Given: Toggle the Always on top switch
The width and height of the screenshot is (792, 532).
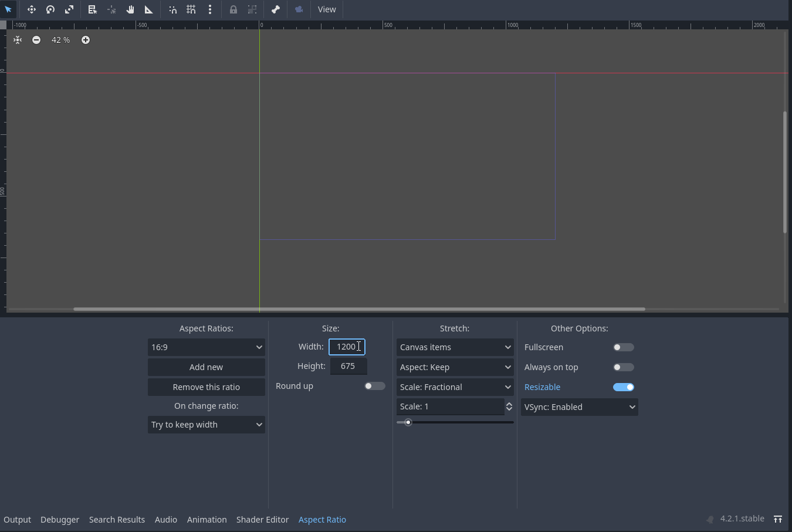Looking at the screenshot, I should (623, 367).
